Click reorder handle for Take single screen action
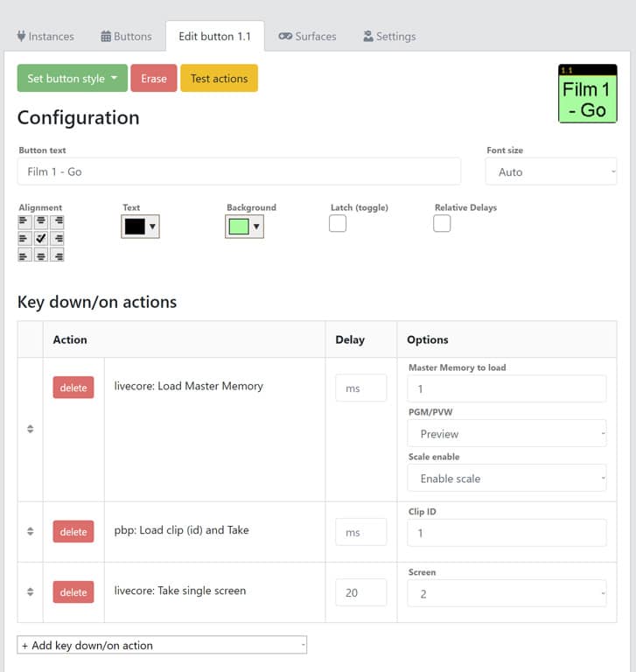 click(31, 592)
